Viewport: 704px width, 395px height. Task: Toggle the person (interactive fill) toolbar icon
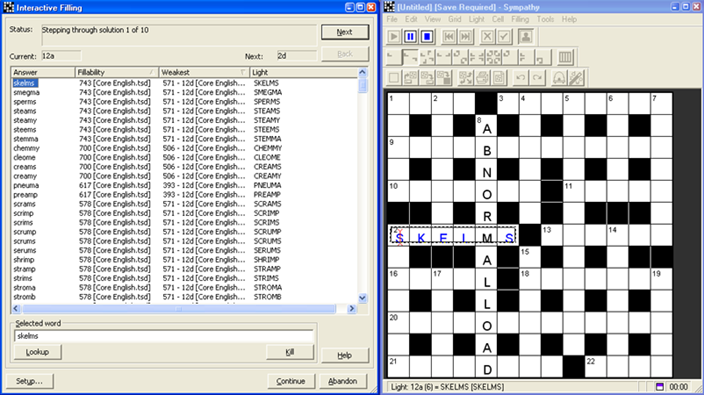525,36
